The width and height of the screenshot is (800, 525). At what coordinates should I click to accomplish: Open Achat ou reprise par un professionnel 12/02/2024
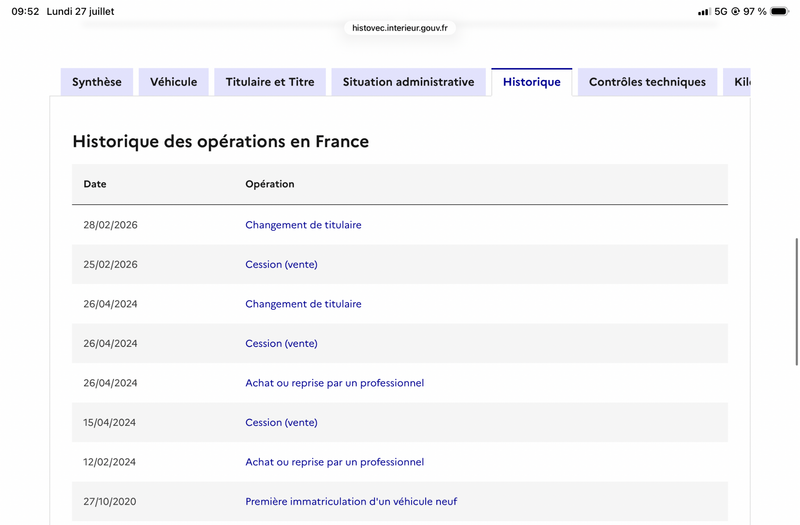click(x=335, y=462)
